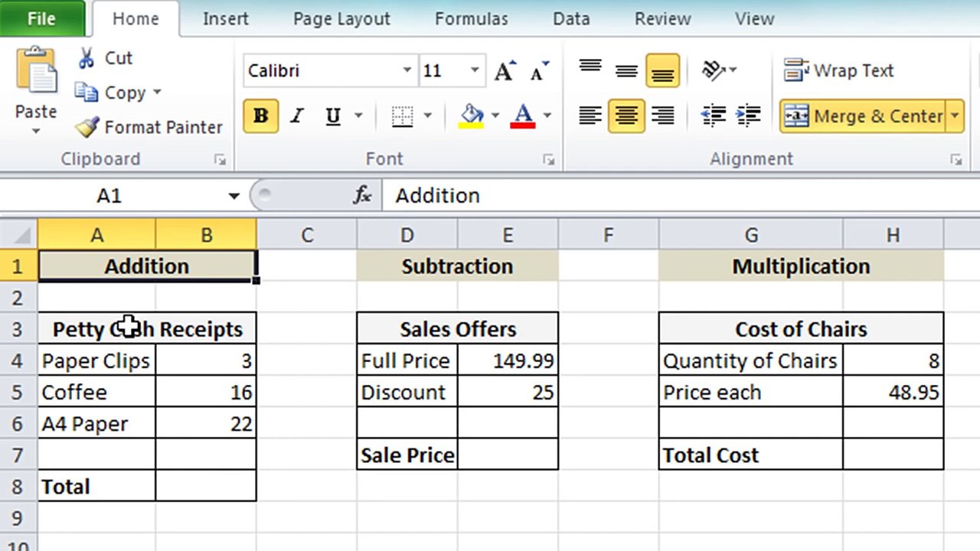This screenshot has width=980, height=551.
Task: Select the Subtraction heading cell
Action: pyautogui.click(x=457, y=266)
